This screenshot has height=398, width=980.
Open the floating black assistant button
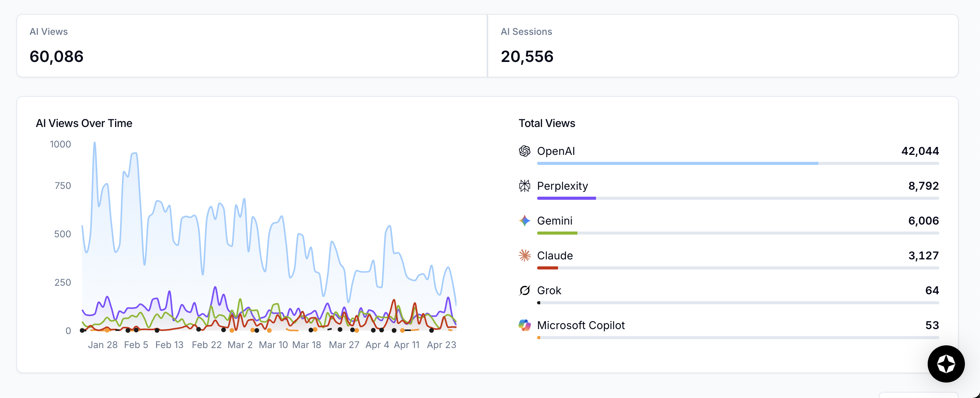click(x=946, y=364)
